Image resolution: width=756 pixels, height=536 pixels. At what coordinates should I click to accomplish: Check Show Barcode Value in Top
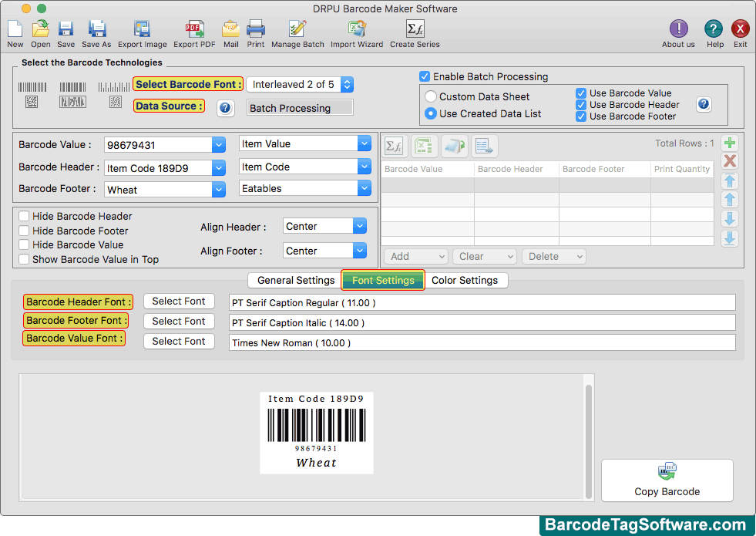(x=24, y=259)
